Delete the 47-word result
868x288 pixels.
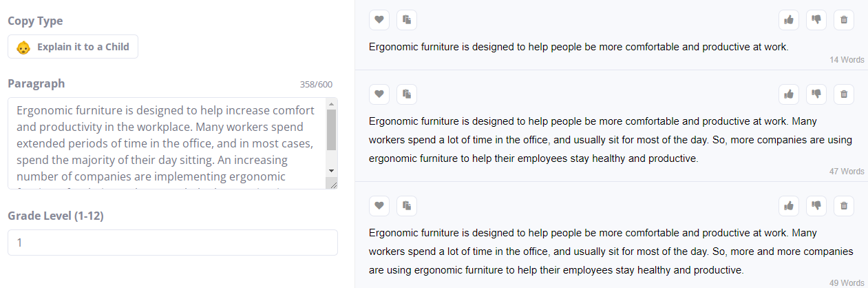pos(844,94)
